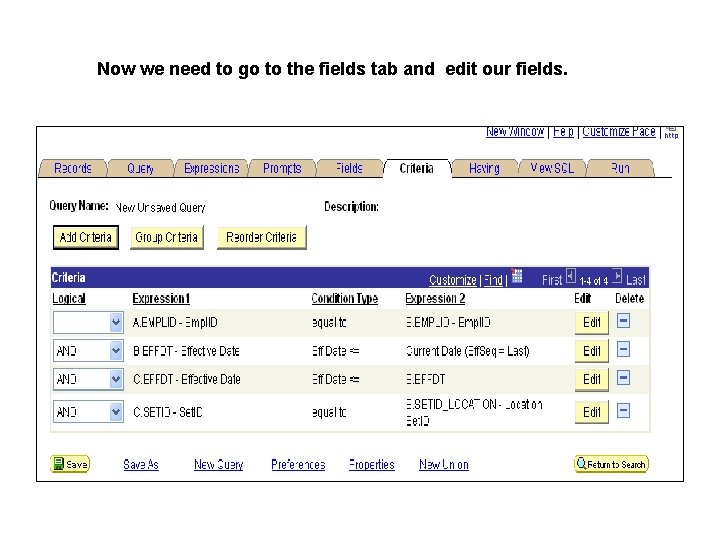Click the Reorder Criteria button
720x540 pixels.
click(x=261, y=237)
